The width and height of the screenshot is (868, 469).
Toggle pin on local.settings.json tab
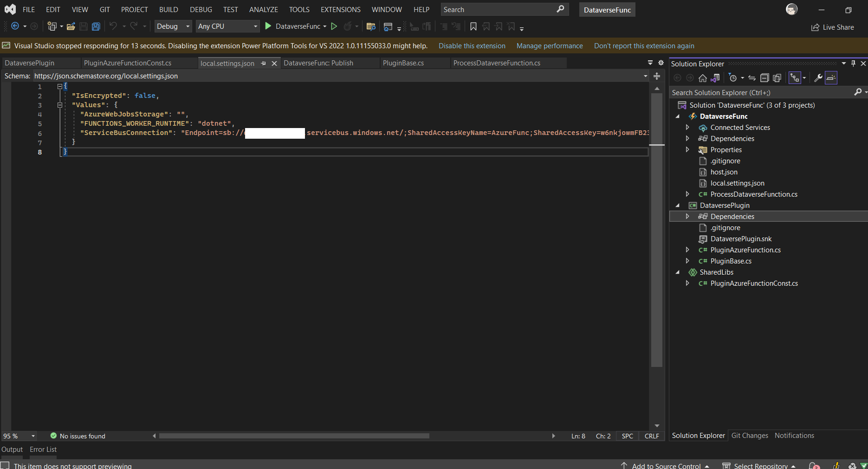(263, 63)
